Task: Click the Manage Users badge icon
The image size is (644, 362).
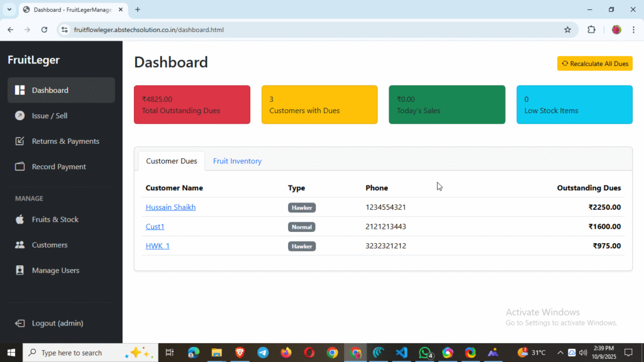Action: [x=20, y=270]
